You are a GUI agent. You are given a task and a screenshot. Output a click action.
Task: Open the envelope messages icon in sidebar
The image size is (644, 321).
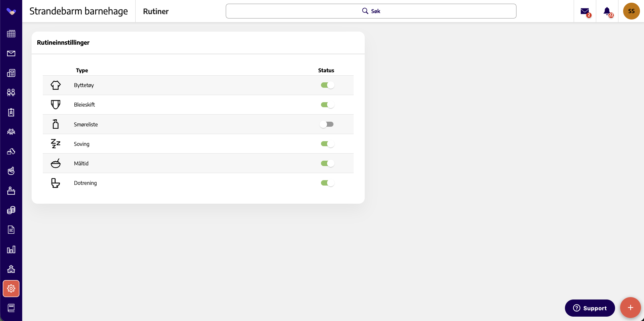point(11,53)
